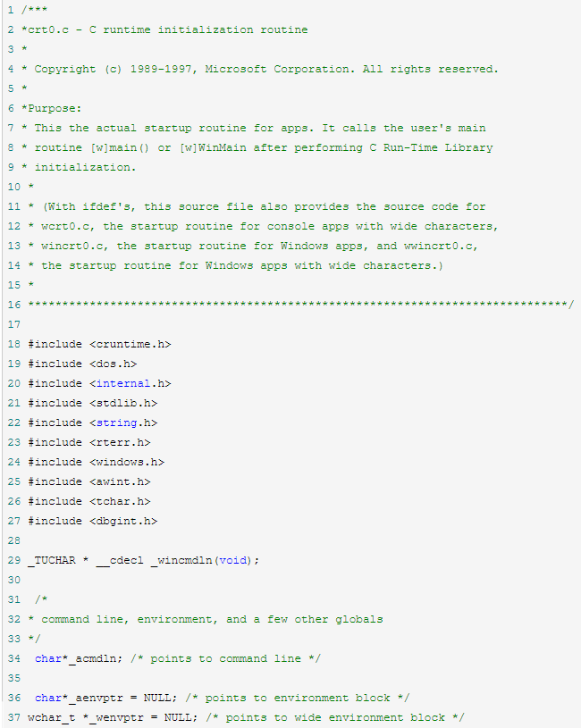The width and height of the screenshot is (581, 728).
Task: Click the '*Purpose:' comment line
Action: 52,109
